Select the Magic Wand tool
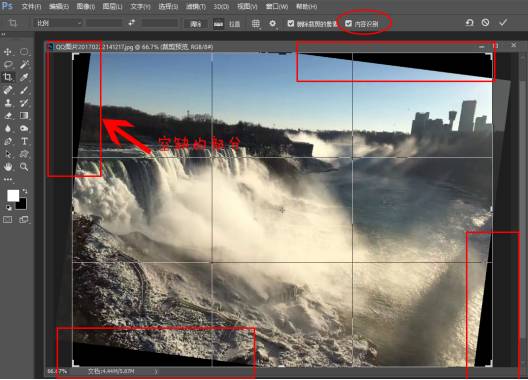Viewport: 528px width, 380px height. click(24, 64)
